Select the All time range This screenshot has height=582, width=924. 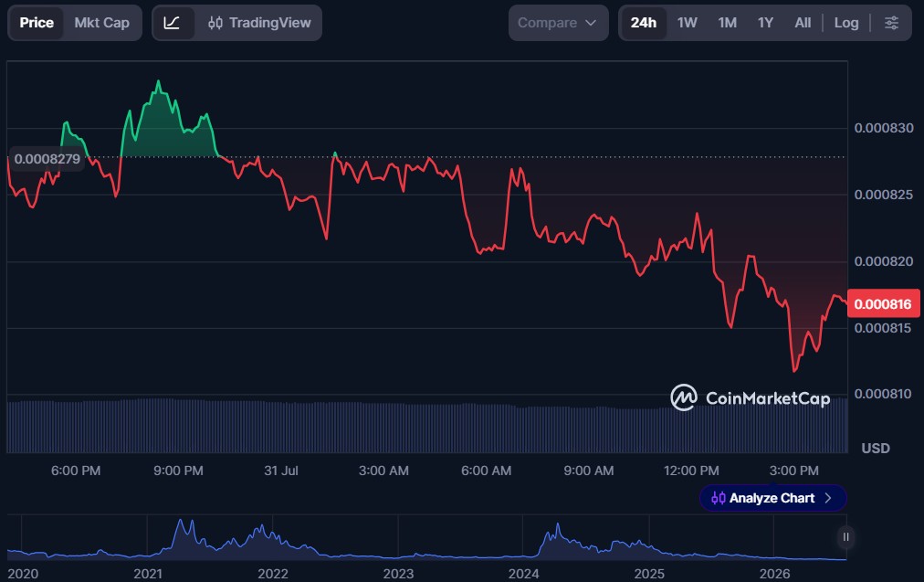click(803, 23)
